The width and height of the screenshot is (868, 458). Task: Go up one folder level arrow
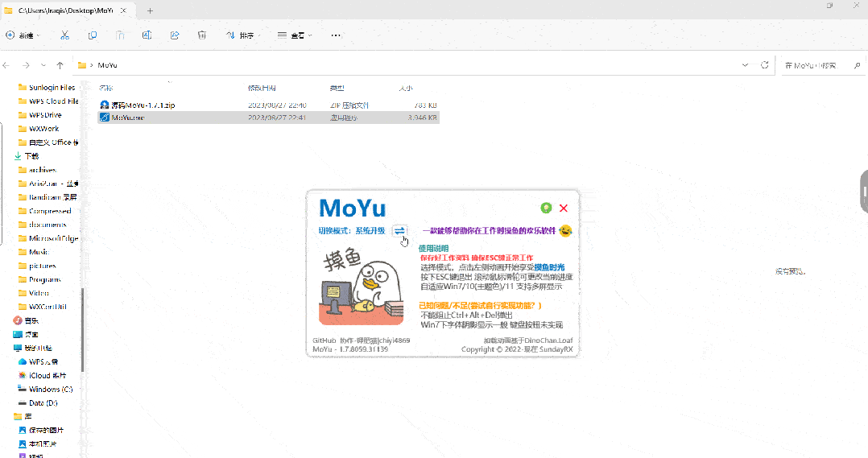[60, 65]
